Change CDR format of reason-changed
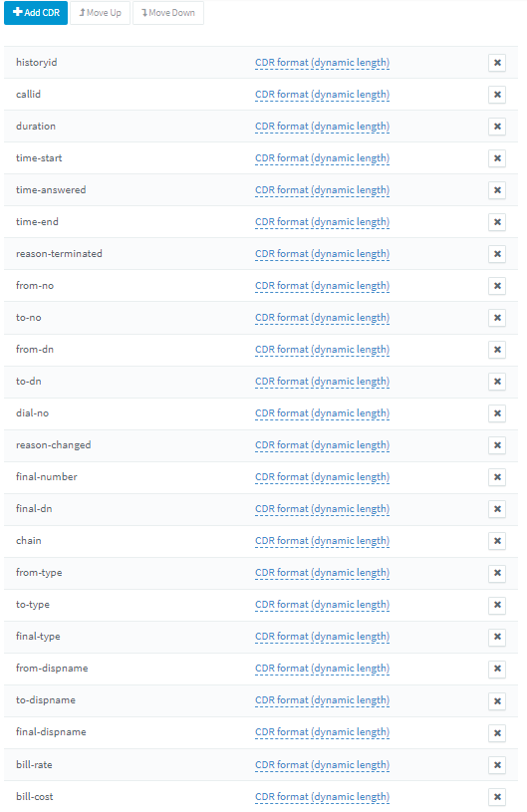Viewport: 527px width, 812px height. click(x=322, y=444)
